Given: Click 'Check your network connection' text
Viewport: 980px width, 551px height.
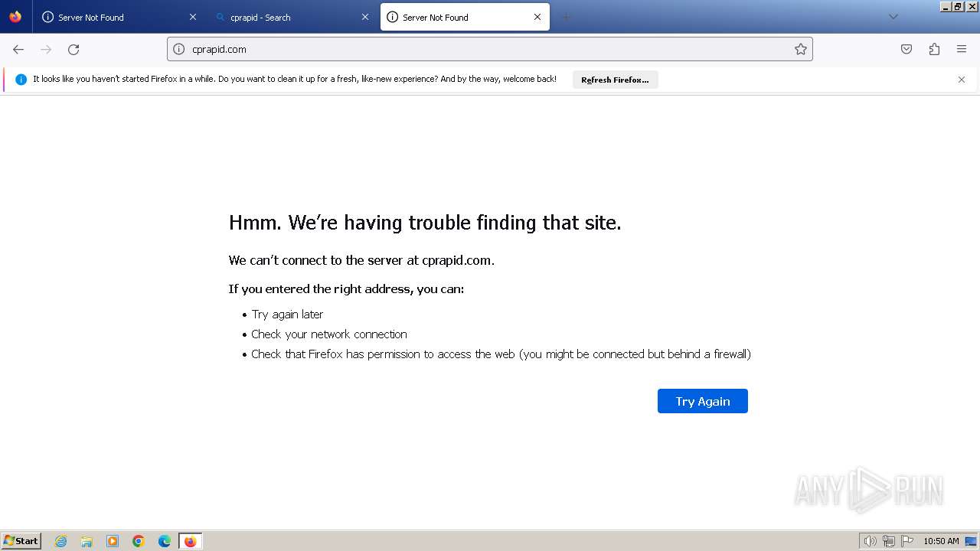Looking at the screenshot, I should point(329,334).
